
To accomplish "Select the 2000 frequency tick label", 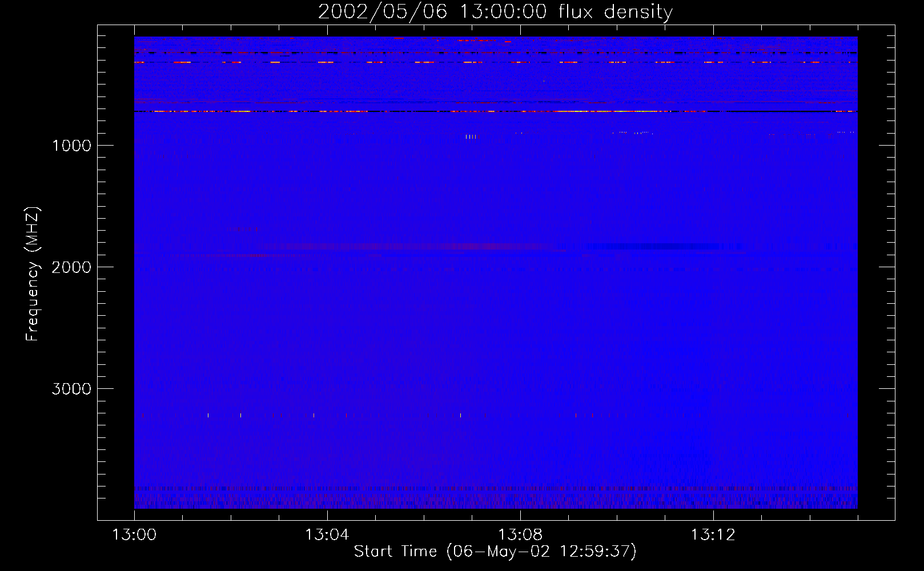I will click(x=71, y=267).
